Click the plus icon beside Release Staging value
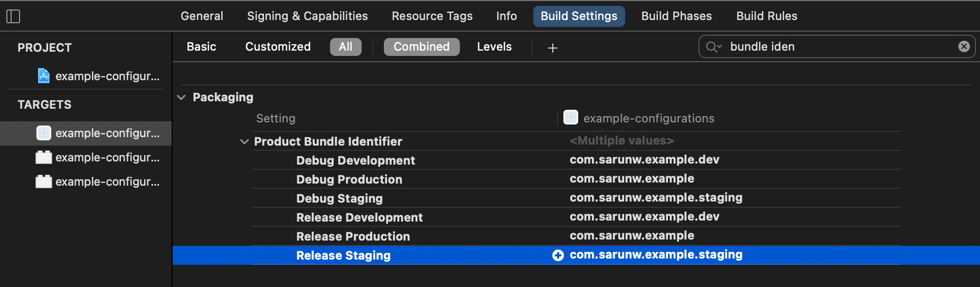The height and width of the screenshot is (287, 980). pos(558,255)
